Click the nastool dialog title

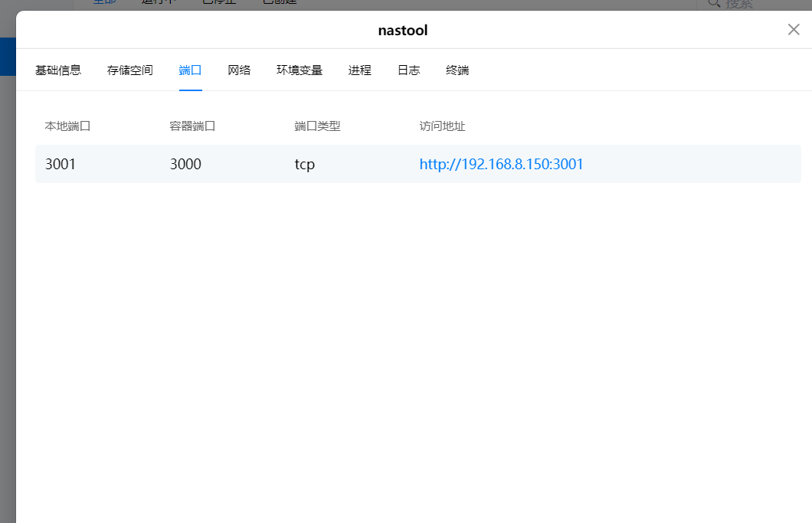pyautogui.click(x=403, y=31)
